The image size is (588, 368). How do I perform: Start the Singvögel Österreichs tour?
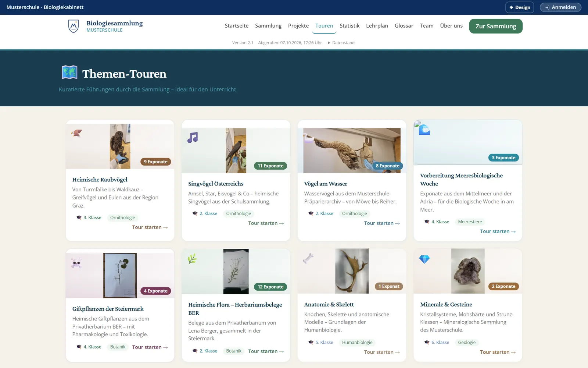point(266,223)
